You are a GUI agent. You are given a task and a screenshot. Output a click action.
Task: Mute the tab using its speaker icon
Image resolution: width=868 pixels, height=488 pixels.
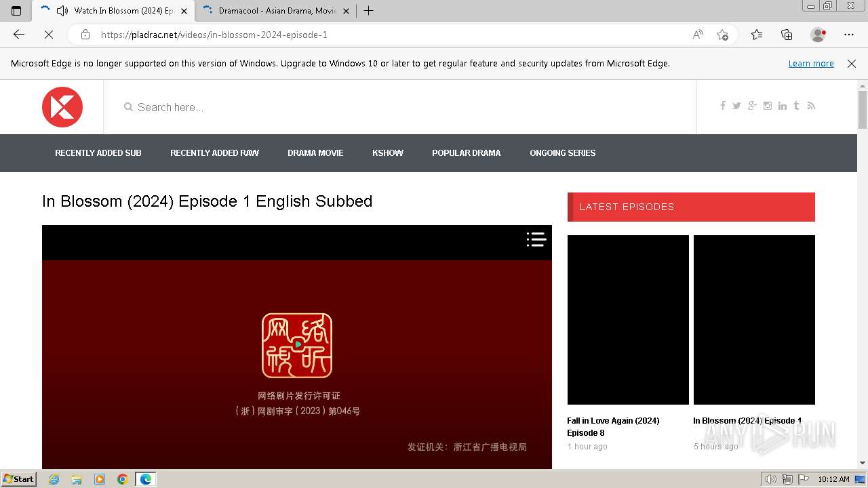coord(62,11)
